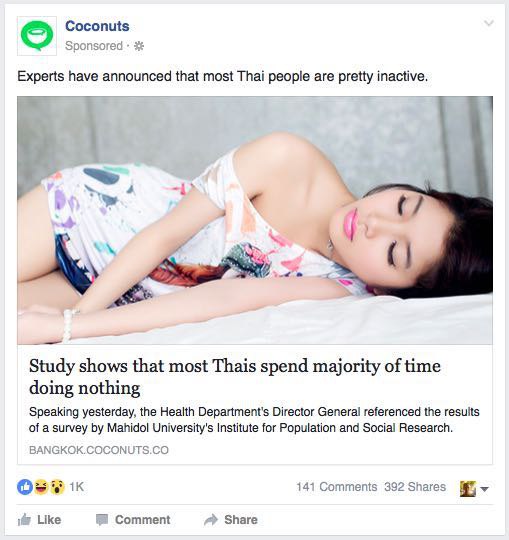Like the Coconuts post

(x=39, y=520)
